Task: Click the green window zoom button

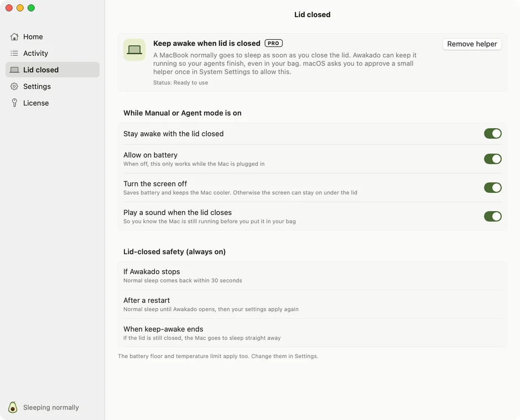Action: coord(31,8)
